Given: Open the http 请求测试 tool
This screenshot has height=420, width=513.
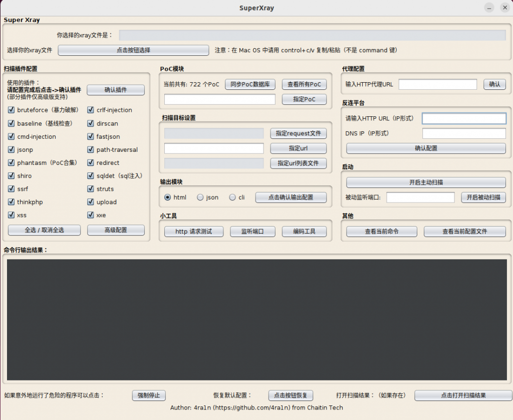Looking at the screenshot, I should 193,232.
